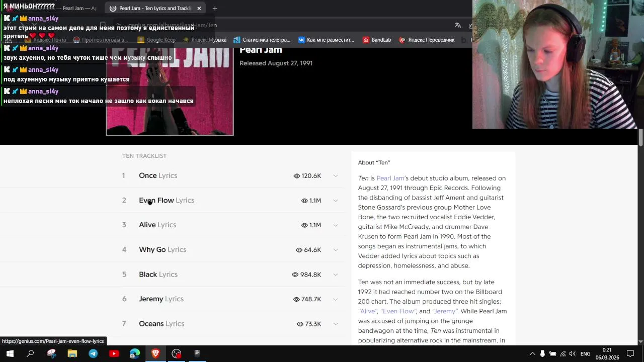The image size is (644, 362).
Task: Open a new browser tab
Action: pyautogui.click(x=215, y=8)
